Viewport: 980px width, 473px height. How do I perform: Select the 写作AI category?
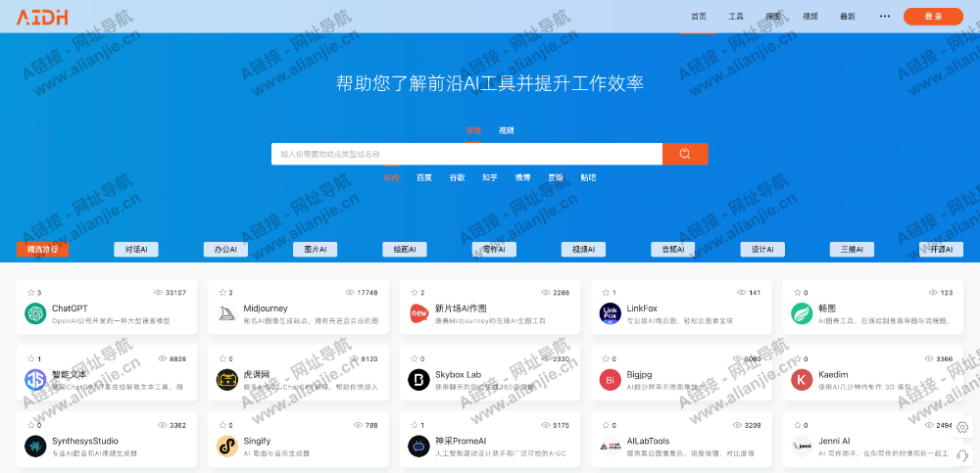494,250
